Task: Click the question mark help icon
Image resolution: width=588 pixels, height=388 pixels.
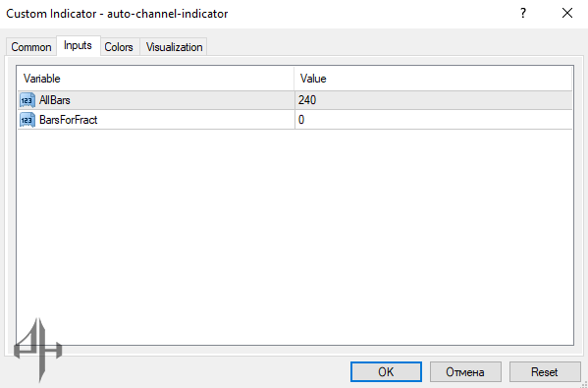Action: click(x=523, y=14)
